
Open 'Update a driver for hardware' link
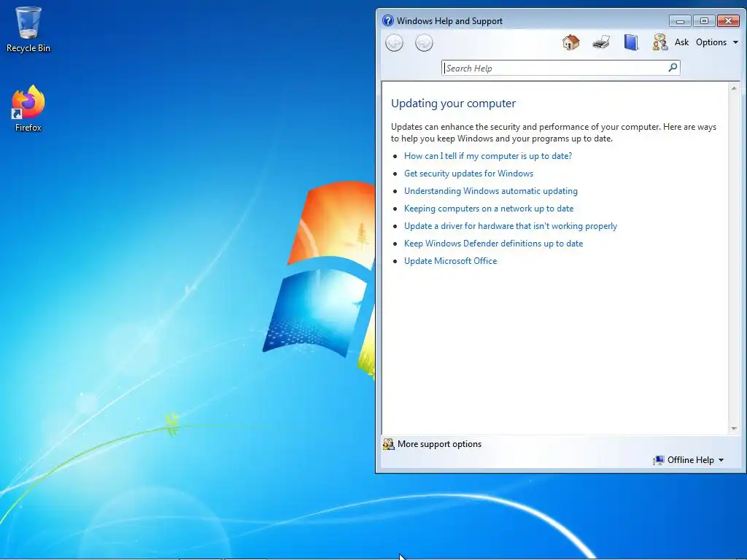click(x=511, y=226)
